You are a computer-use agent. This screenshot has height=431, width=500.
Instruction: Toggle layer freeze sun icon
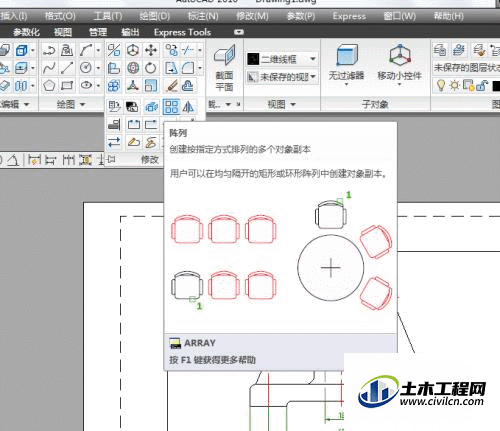(x=455, y=86)
